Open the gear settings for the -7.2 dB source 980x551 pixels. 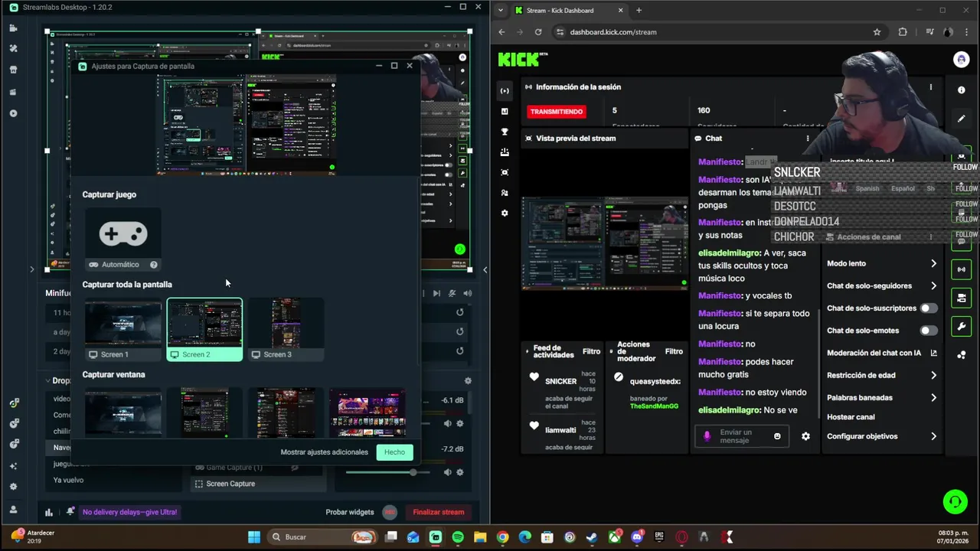(460, 472)
